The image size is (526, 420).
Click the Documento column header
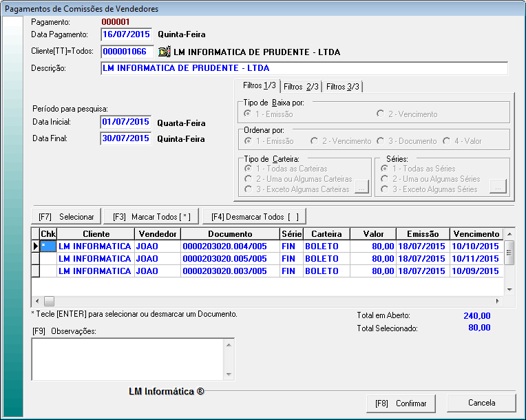coord(230,234)
